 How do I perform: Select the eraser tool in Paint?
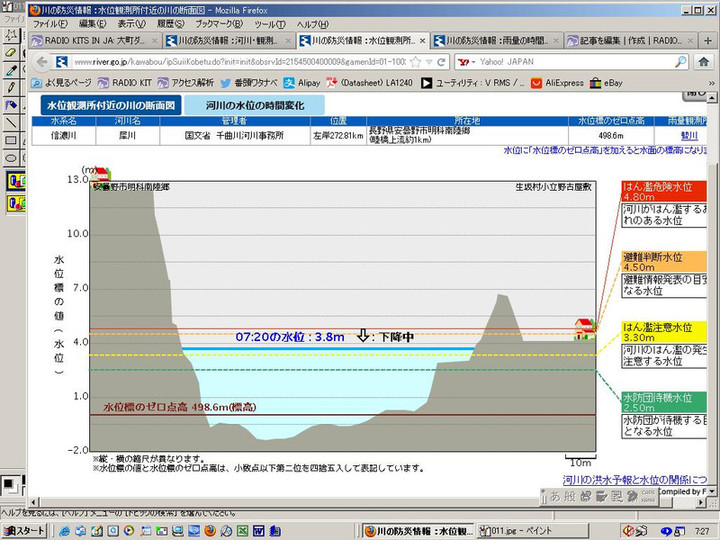[x=11, y=52]
